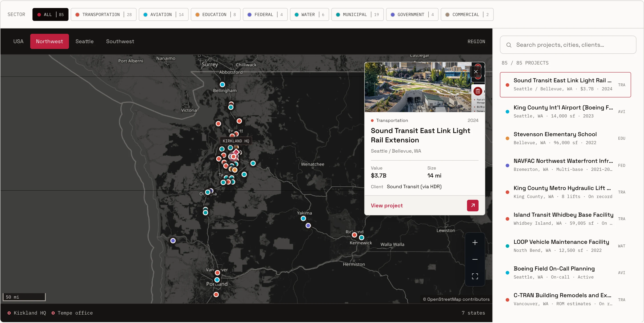
Task: Click the purple marker on the Oregon coast
Action: (x=173, y=240)
